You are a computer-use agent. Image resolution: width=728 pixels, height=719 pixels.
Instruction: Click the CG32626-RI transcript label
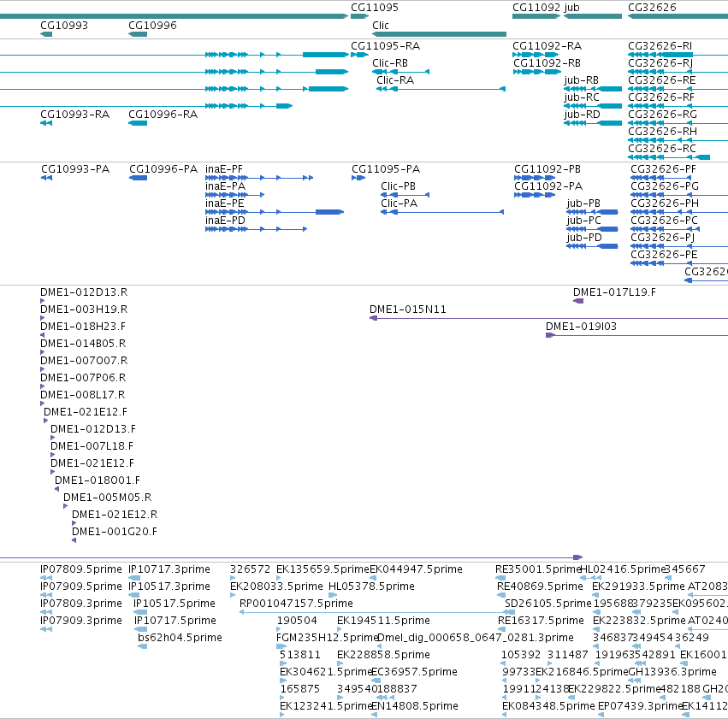[660, 46]
